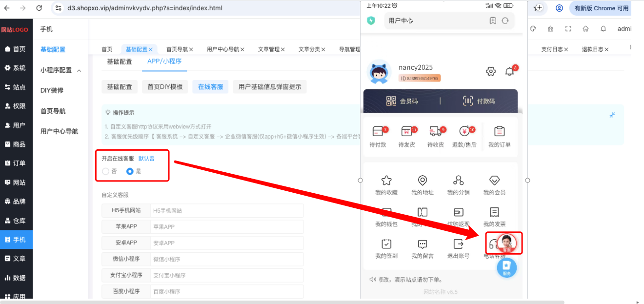This screenshot has width=644, height=304.
Task: Collapse the 操作提示 tips panel
Action: 613,115
